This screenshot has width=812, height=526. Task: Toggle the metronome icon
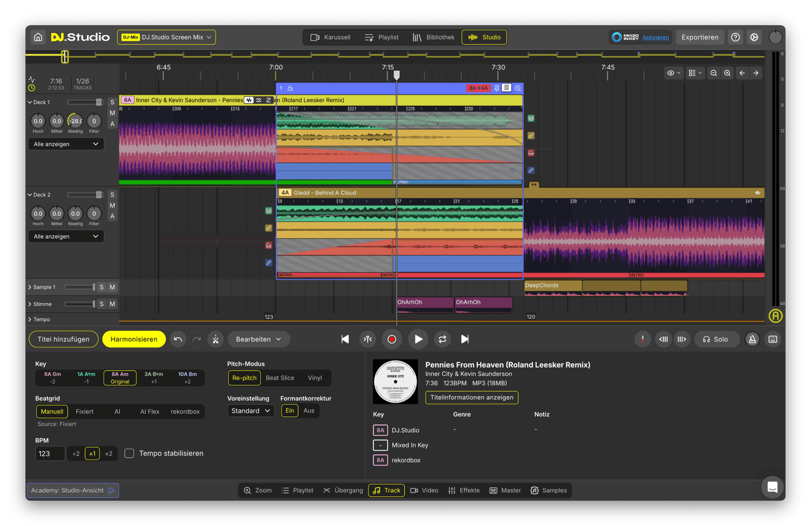[x=752, y=339]
